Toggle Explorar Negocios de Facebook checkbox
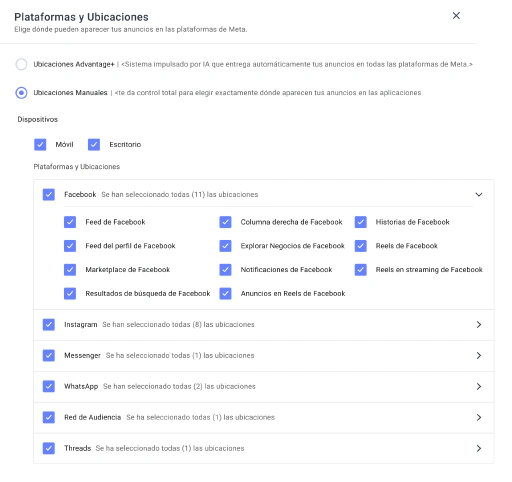The image size is (512, 482). click(225, 246)
